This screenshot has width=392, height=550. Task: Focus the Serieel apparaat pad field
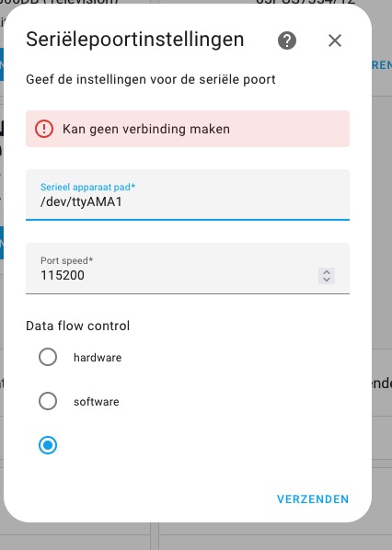[x=188, y=195]
